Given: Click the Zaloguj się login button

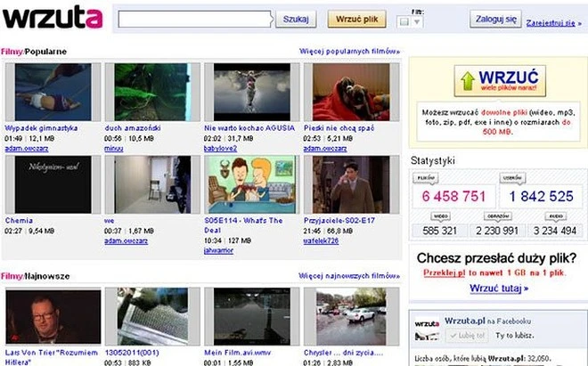Looking at the screenshot, I should [x=496, y=19].
